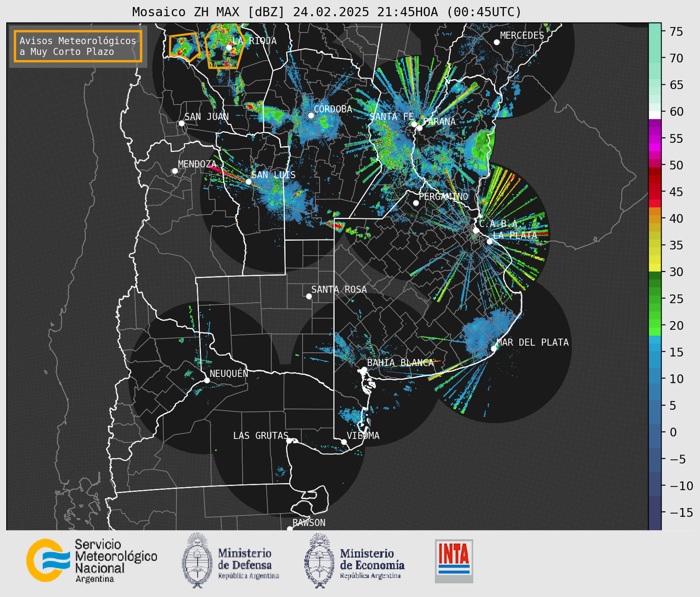Select the MERCEDES city marker dot
Screen dimensions: 700x597
click(x=497, y=42)
